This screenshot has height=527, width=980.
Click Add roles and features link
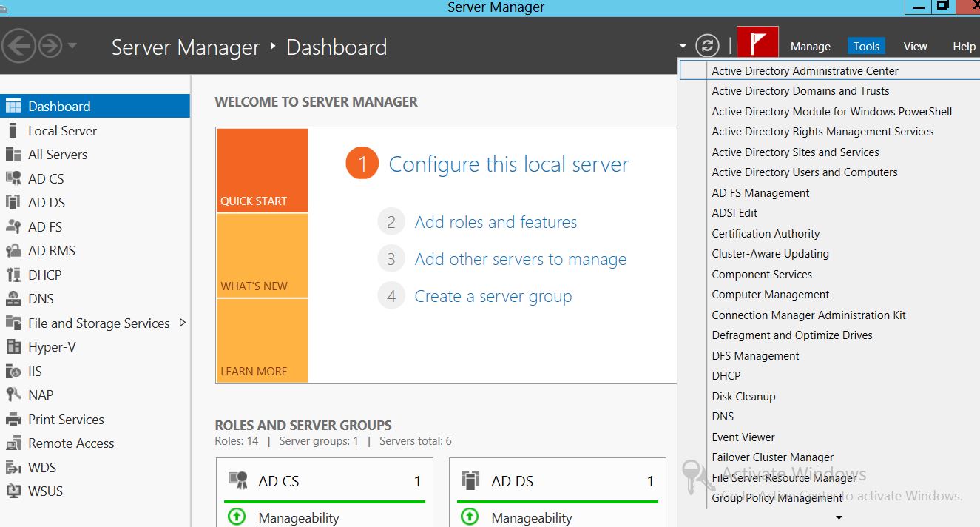496,222
